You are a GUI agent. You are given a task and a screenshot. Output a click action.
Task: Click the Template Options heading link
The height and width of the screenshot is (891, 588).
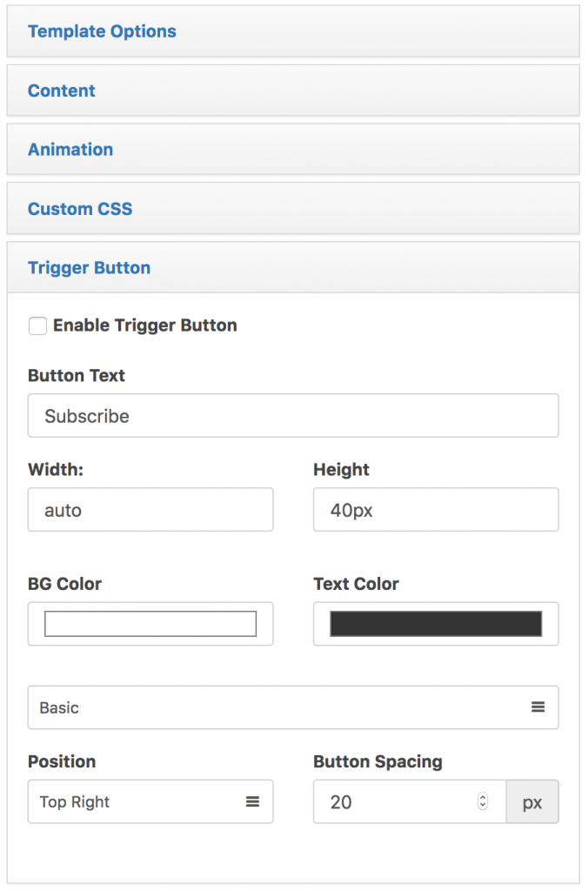pos(102,31)
